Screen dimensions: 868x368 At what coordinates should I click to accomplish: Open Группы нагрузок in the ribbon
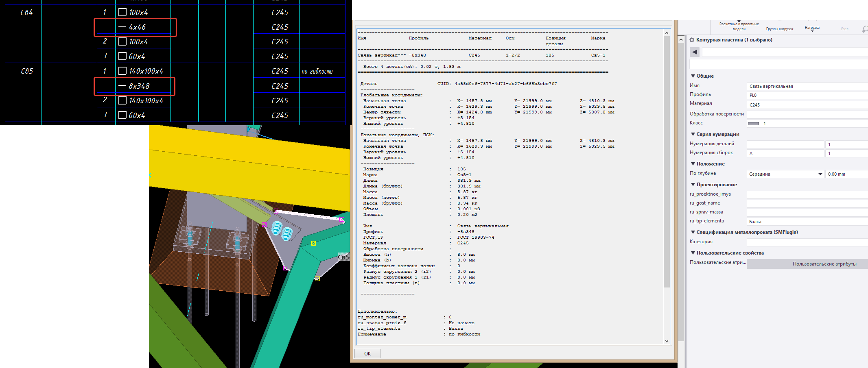point(779,28)
